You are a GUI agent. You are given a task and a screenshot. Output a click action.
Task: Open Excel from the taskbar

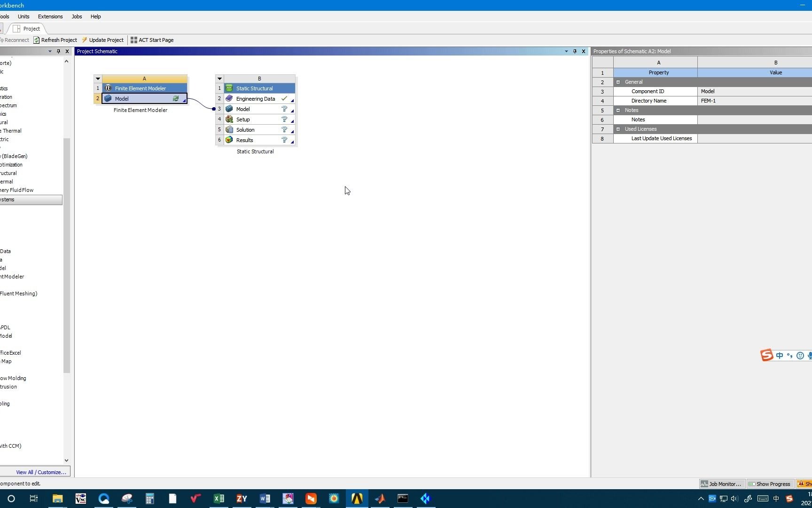point(219,499)
